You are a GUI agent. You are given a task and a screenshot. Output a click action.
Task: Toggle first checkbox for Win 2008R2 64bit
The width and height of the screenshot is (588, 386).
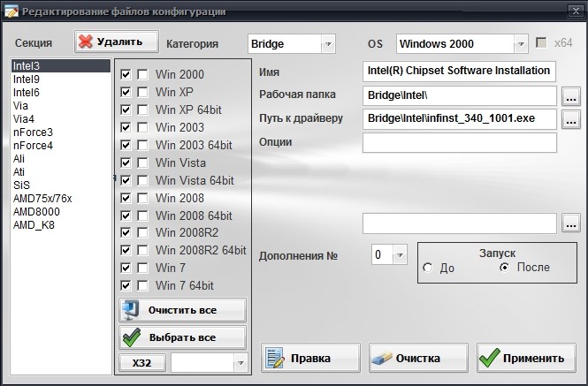click(126, 250)
